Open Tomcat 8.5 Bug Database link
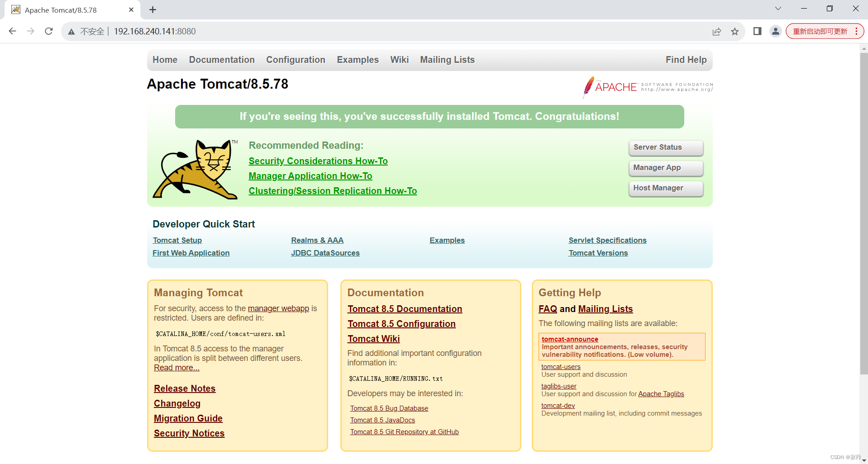 [389, 408]
